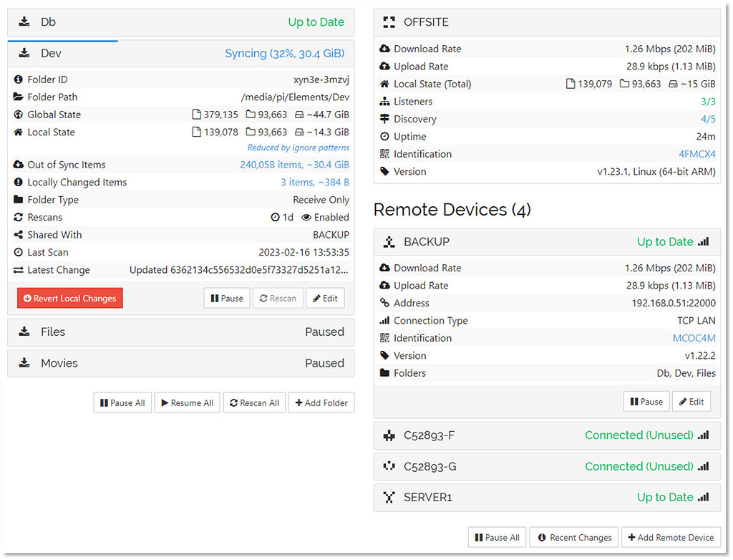Click the SERVER1 device icon
The width and height of the screenshot is (733, 560).
[389, 497]
